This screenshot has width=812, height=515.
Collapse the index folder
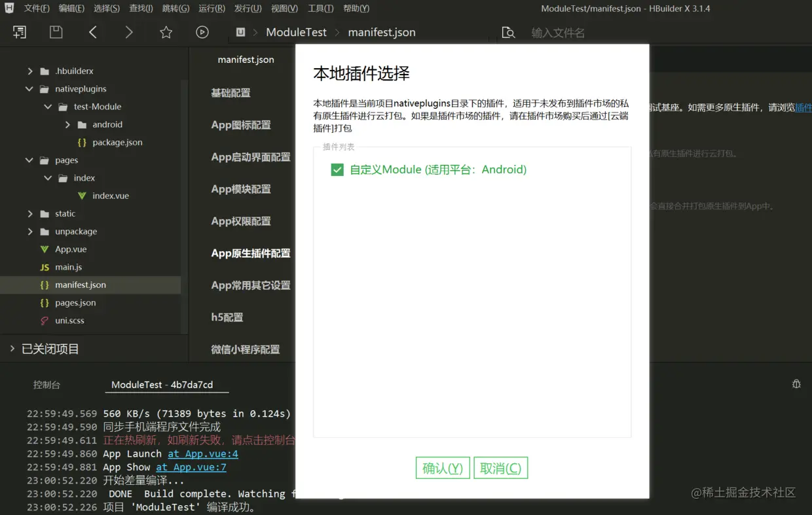pyautogui.click(x=48, y=178)
